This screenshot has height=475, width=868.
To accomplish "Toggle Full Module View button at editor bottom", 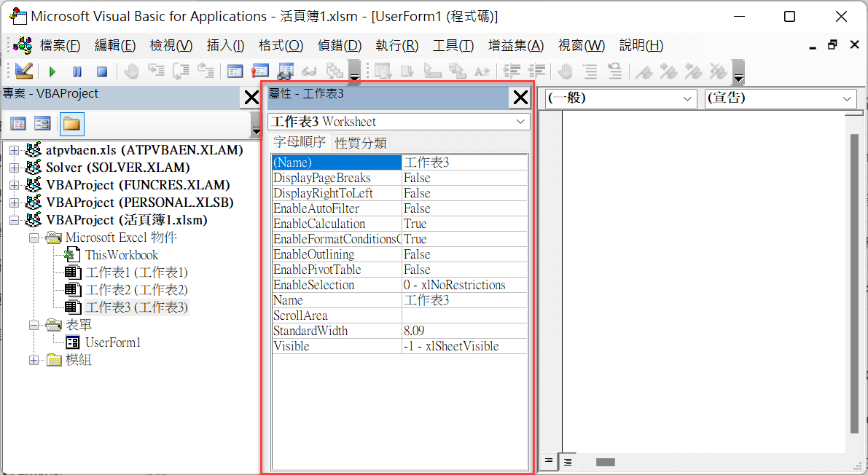I will point(568,462).
